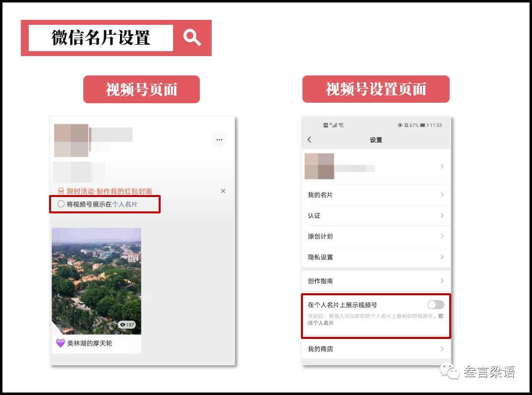Expand the 我的名片 chevron arrow

442,195
